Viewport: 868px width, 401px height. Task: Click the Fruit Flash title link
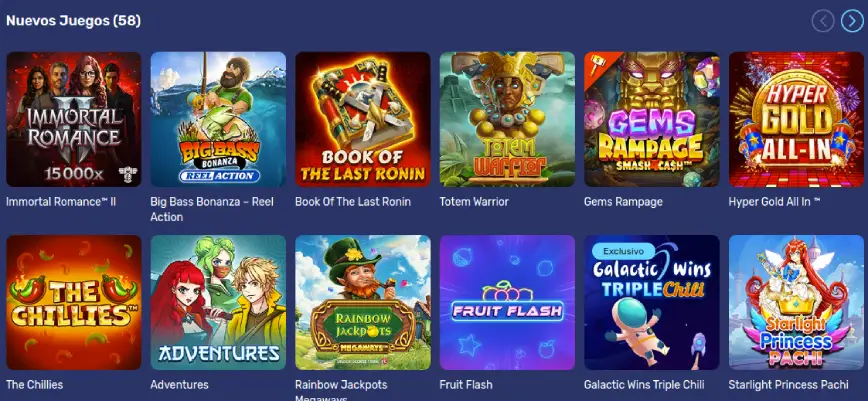(466, 384)
